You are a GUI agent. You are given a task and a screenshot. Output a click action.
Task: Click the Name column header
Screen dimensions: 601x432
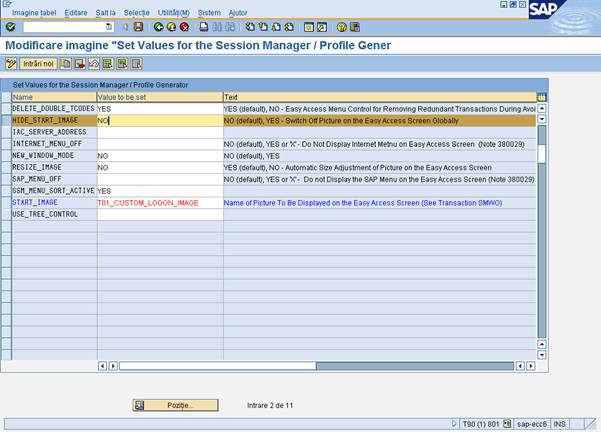[54, 97]
